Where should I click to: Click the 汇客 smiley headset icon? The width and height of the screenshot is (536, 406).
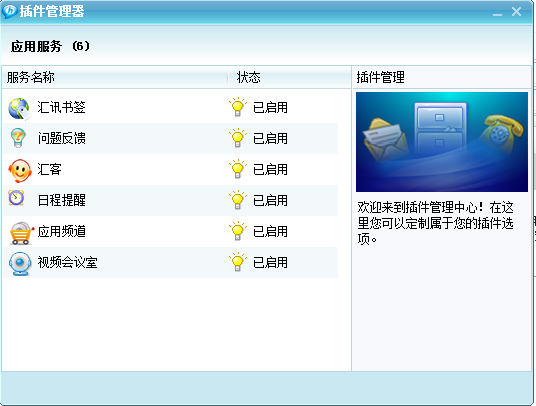[x=20, y=170]
